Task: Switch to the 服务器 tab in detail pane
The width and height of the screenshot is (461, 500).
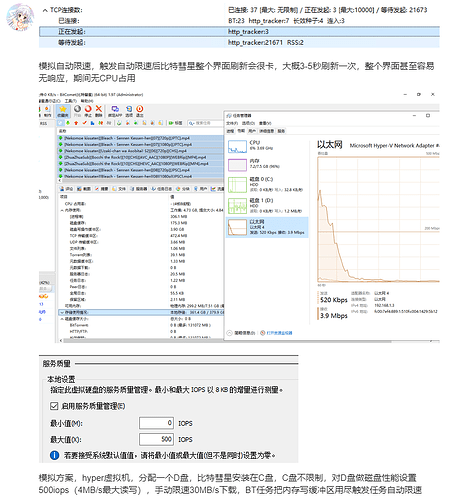Action: [138, 189]
